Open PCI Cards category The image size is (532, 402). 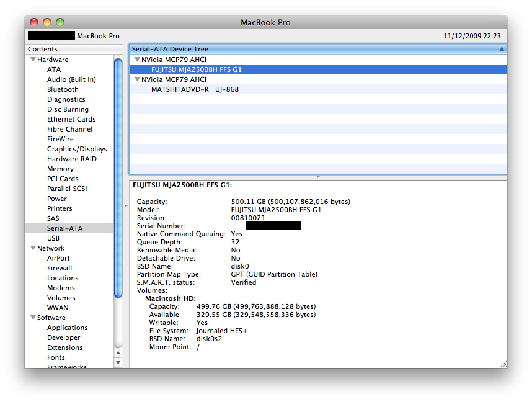[x=63, y=179]
